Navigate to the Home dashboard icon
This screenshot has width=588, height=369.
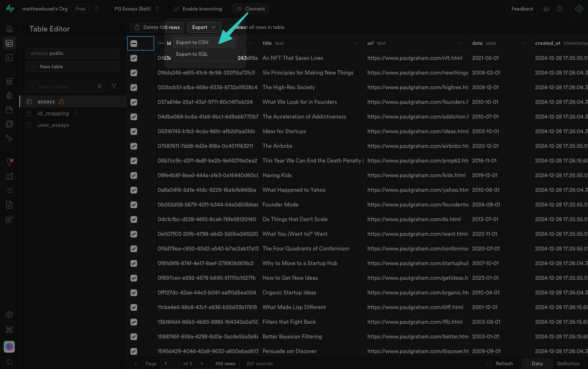[9, 28]
